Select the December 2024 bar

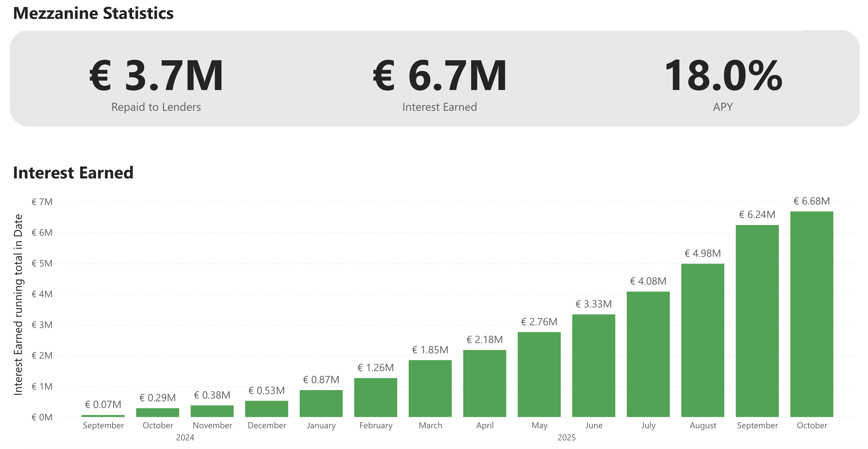click(266, 409)
